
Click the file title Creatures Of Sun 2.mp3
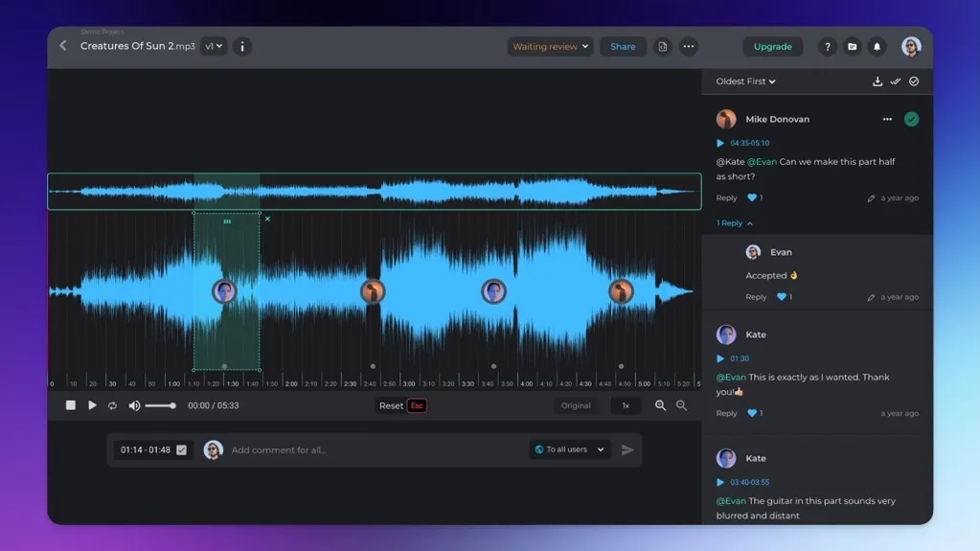coord(138,46)
